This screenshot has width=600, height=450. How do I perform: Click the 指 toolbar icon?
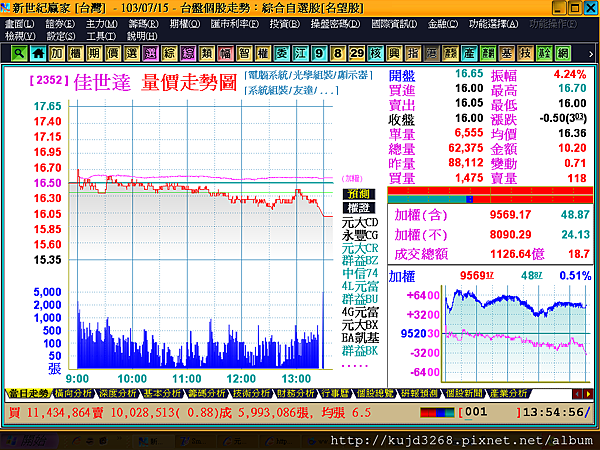(412, 53)
